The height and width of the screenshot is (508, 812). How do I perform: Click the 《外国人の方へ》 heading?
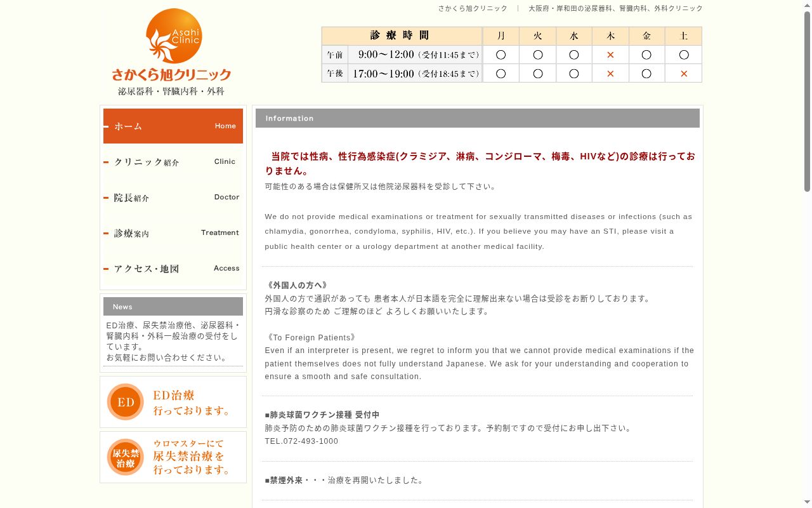298,285
